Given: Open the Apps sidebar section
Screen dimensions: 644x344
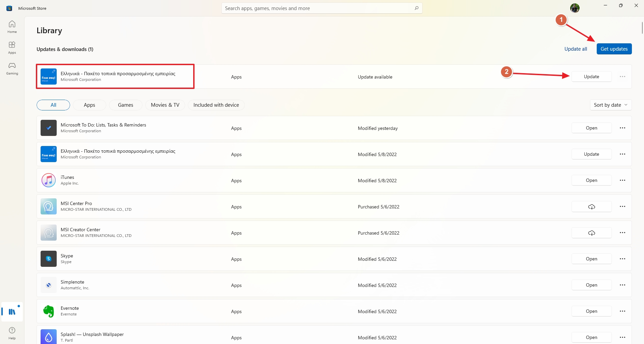Looking at the screenshot, I should click(x=12, y=47).
